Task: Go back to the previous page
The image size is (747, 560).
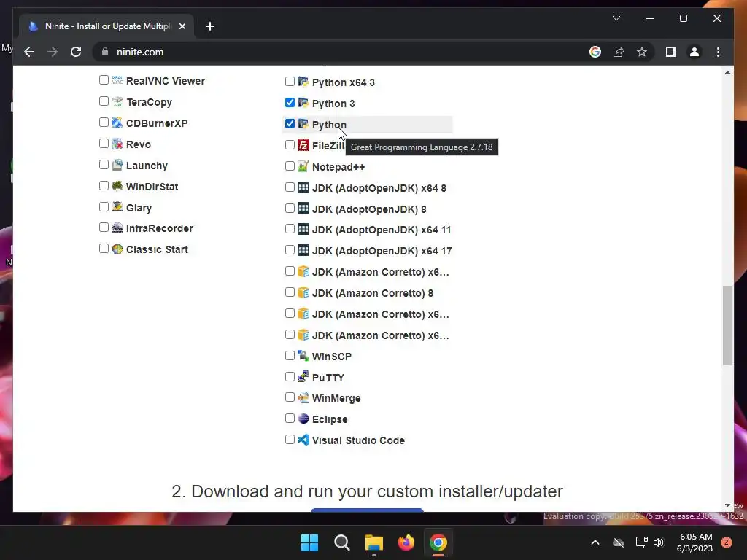Action: 29,52
